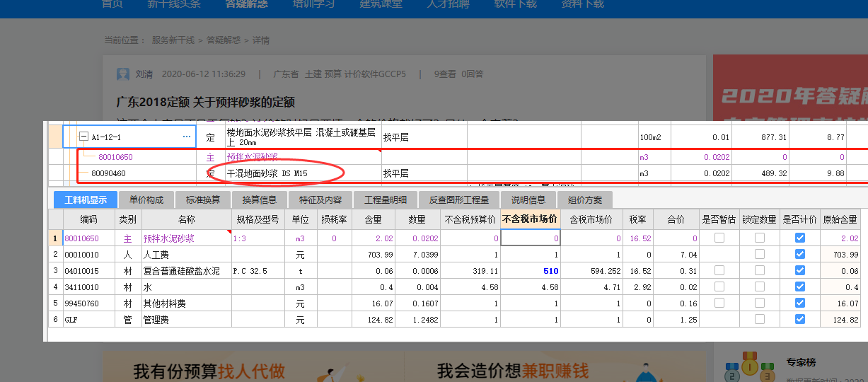Viewport: 868px width, 382px height.
Task: Click the 干混地面砂浆 DS M15 name cell
Action: tap(302, 173)
